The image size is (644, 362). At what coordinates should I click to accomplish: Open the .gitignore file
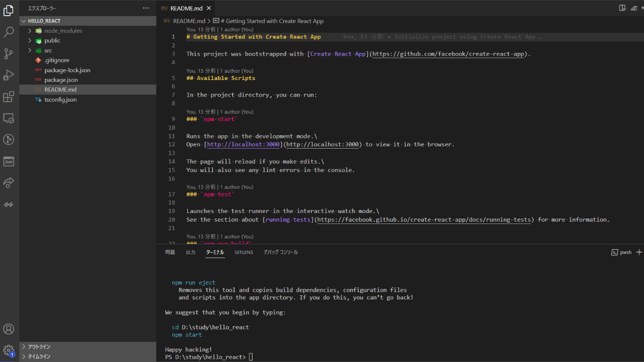[x=57, y=60]
